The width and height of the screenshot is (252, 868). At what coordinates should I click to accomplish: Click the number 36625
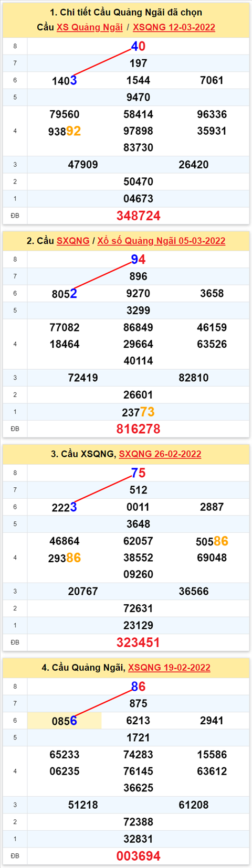(138, 788)
